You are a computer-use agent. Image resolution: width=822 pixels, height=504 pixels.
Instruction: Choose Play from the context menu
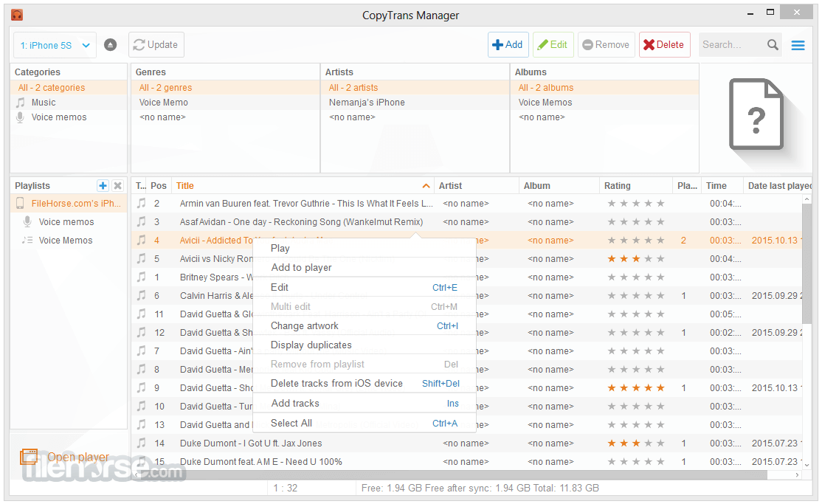coord(365,248)
